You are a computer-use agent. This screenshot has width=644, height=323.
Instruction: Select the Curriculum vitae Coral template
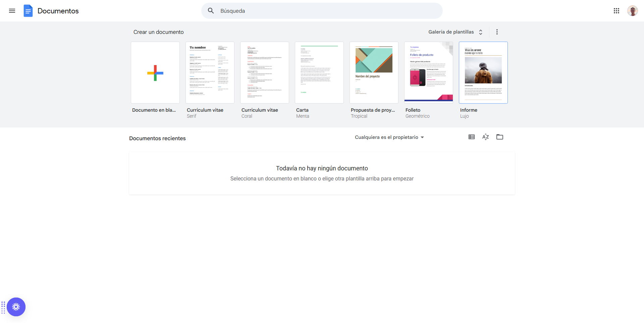point(264,72)
